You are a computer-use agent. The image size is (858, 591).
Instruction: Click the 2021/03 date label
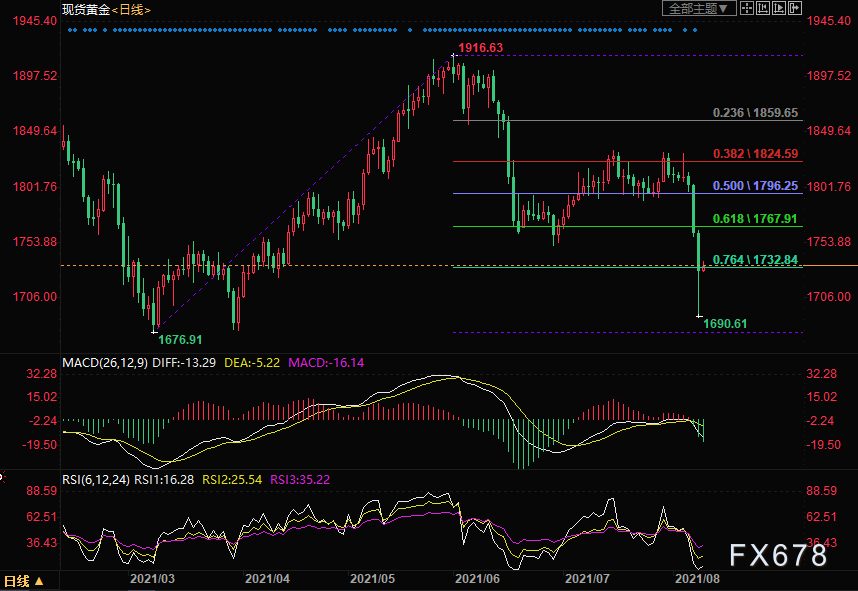click(152, 579)
